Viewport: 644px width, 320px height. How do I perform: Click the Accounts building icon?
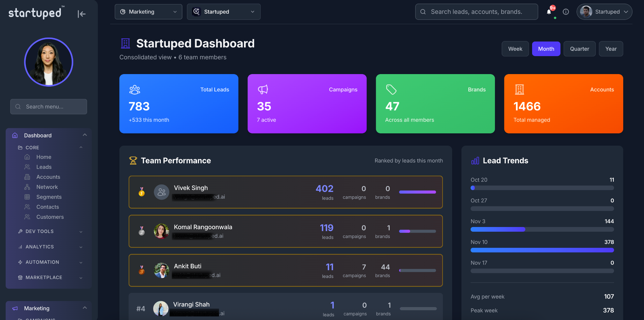click(x=519, y=90)
